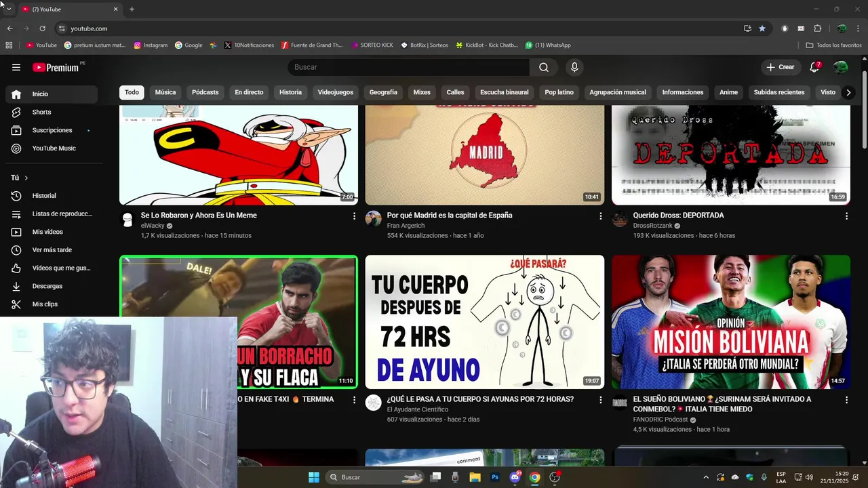Open options for Se Lo Robaron video
This screenshot has height=488, width=868.
coord(354,216)
